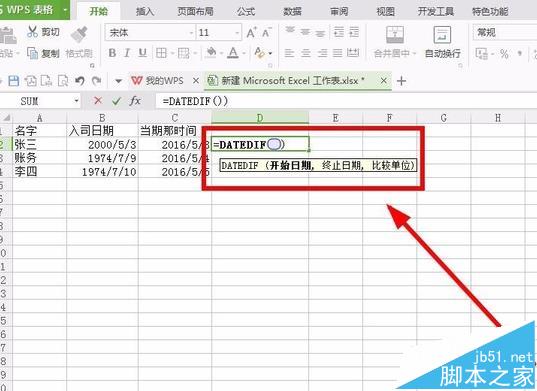537x391 pixels.
Task: Click the fx insert function button
Action: click(135, 101)
